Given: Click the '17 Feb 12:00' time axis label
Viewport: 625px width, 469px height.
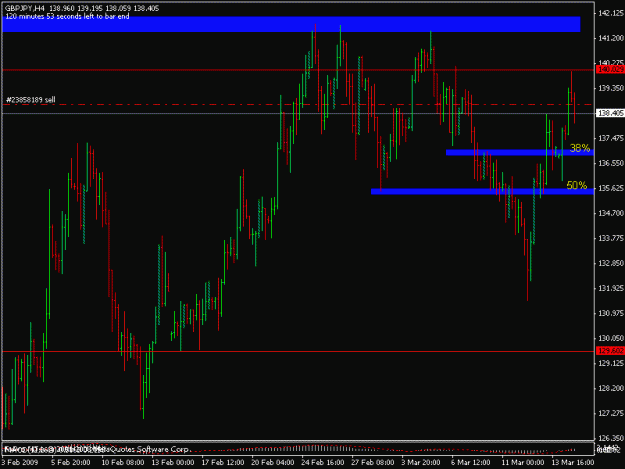Looking at the screenshot, I should (x=223, y=462).
